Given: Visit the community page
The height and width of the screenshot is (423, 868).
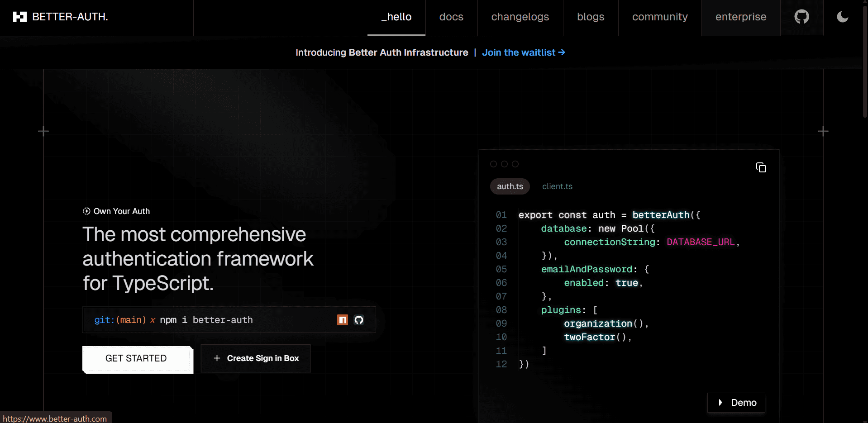Looking at the screenshot, I should coord(659,17).
